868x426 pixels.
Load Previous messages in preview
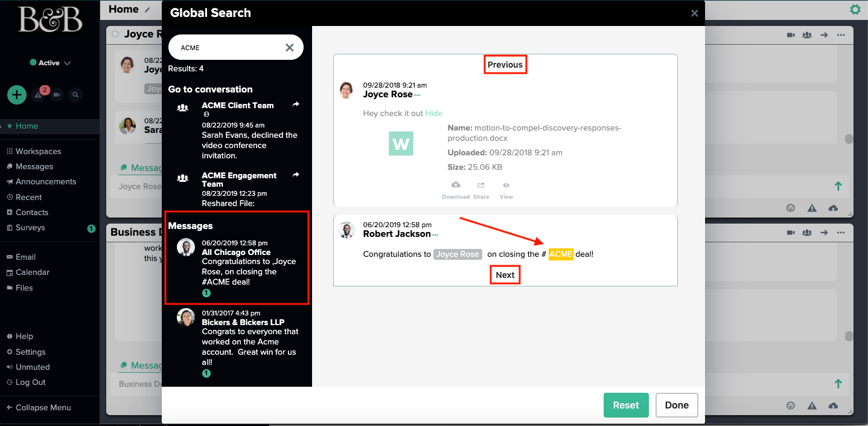(505, 65)
